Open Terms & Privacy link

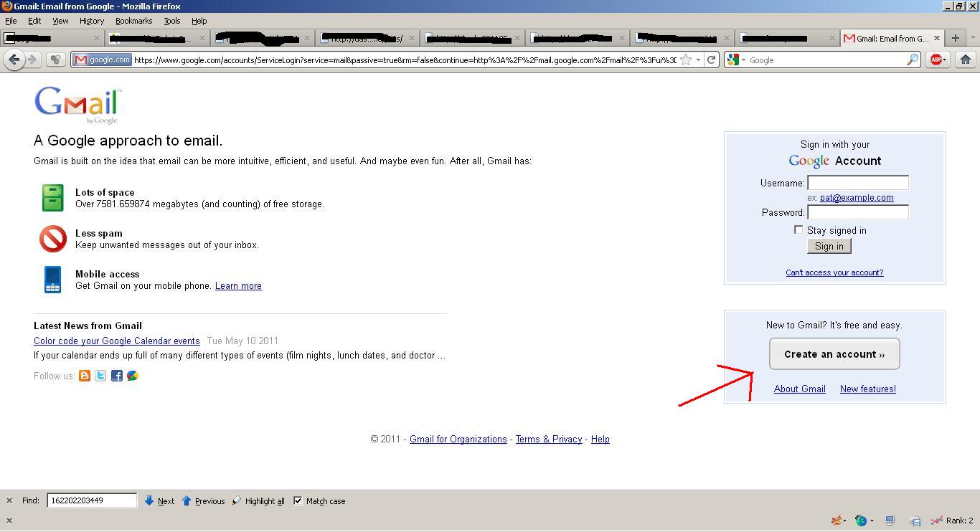[549, 439]
